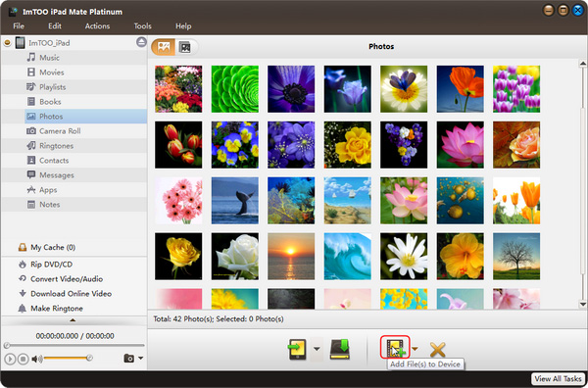Select the ocean wave photo

(x=348, y=257)
